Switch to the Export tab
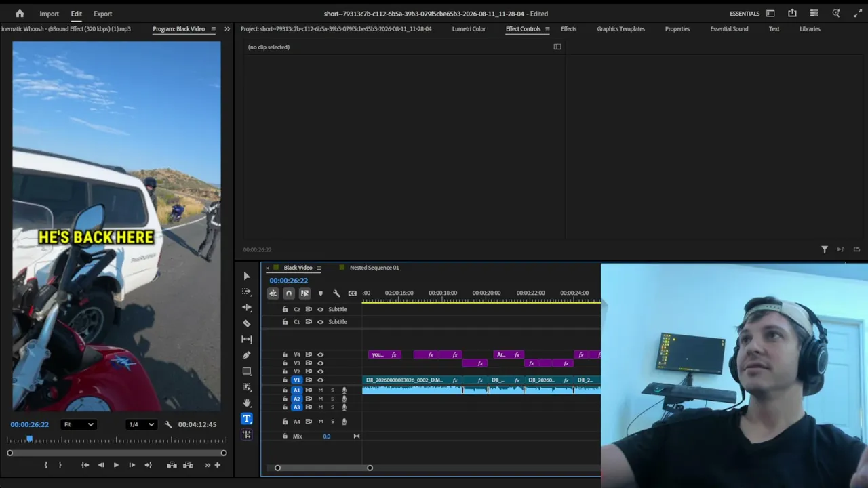This screenshot has height=488, width=868. coord(103,14)
